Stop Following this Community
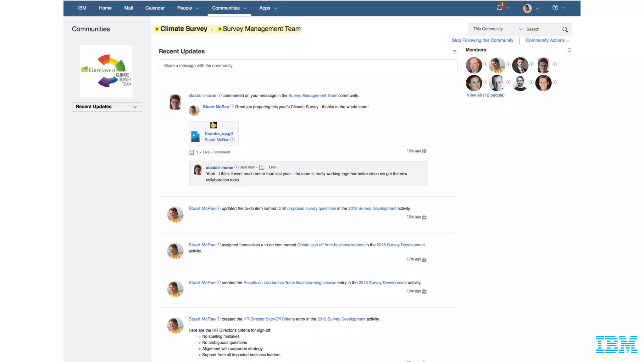 click(x=482, y=41)
